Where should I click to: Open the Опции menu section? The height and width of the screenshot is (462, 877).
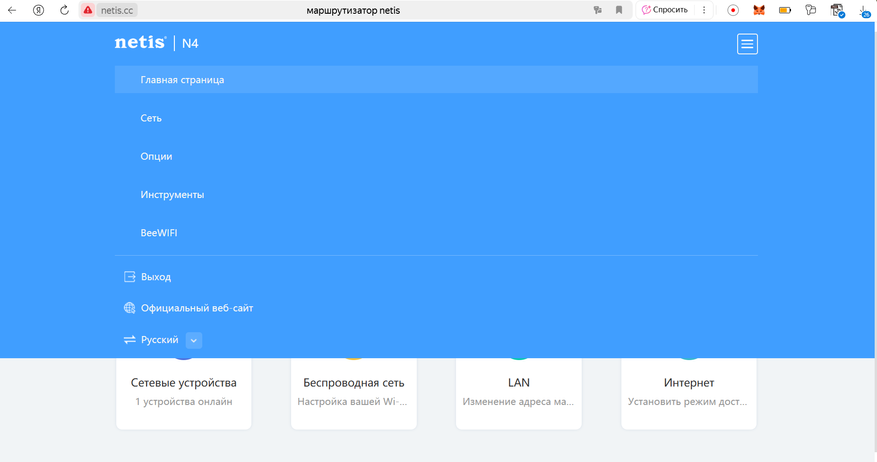[156, 156]
